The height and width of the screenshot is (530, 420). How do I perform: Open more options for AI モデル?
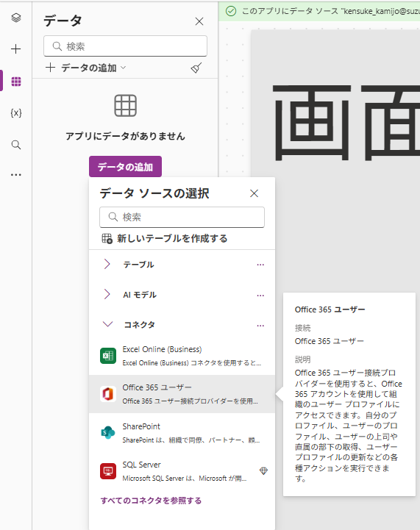260,296
